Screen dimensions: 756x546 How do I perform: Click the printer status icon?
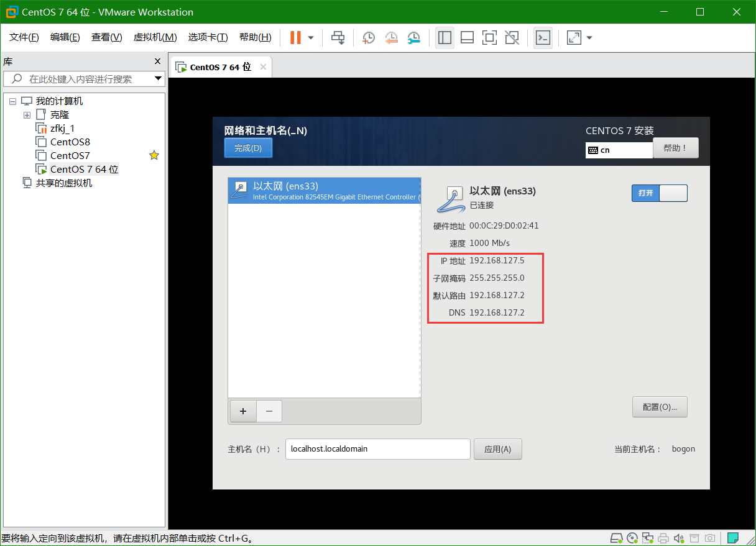[x=663, y=538]
